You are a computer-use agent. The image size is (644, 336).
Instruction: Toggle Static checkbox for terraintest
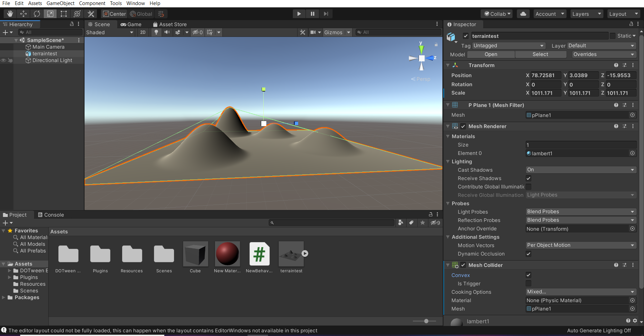(x=612, y=36)
